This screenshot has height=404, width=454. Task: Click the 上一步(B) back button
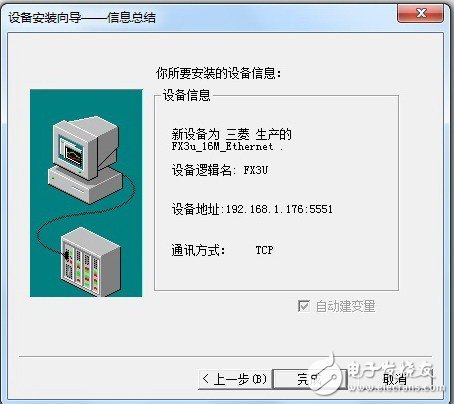tap(235, 379)
